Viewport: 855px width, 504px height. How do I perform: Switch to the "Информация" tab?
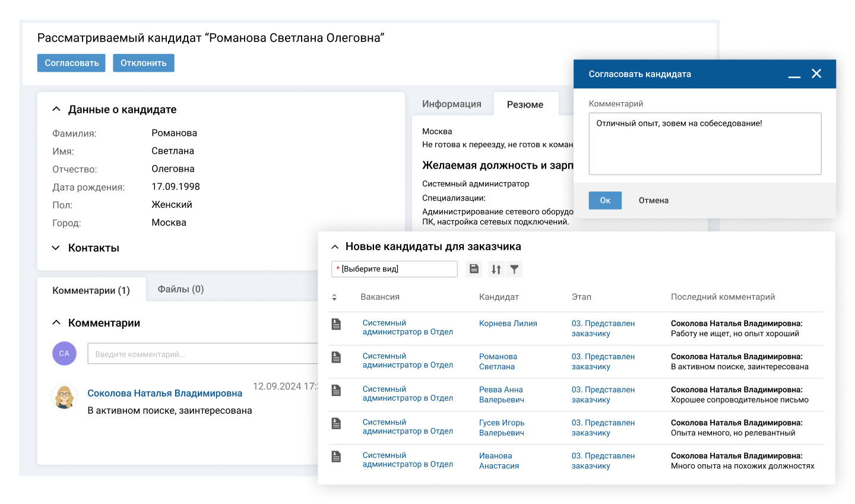[x=452, y=103]
